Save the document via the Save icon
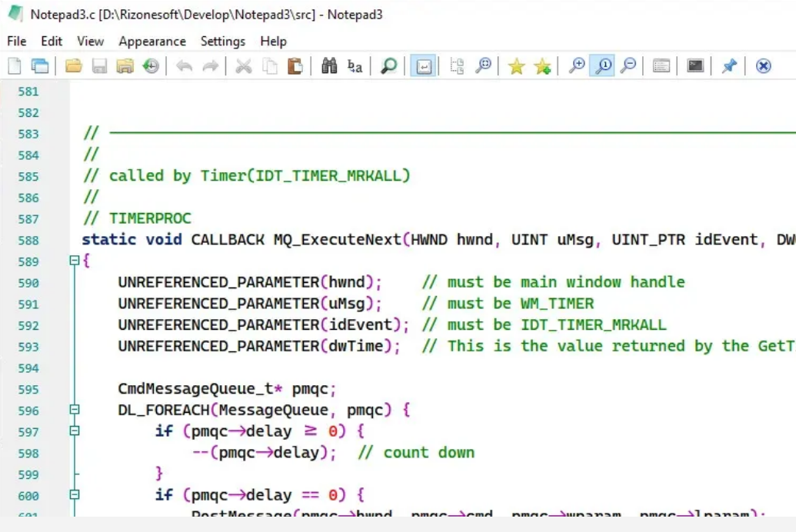This screenshot has height=532, width=796. (x=99, y=66)
